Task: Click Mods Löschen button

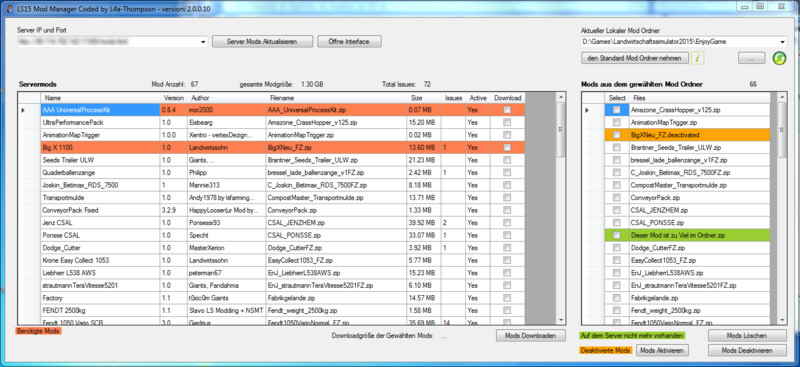Action: tap(747, 335)
